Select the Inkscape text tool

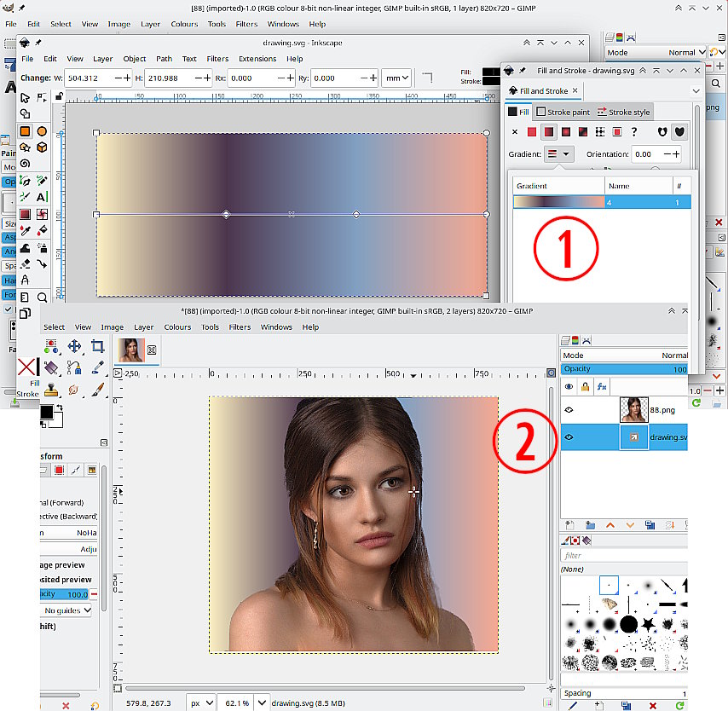click(x=42, y=197)
